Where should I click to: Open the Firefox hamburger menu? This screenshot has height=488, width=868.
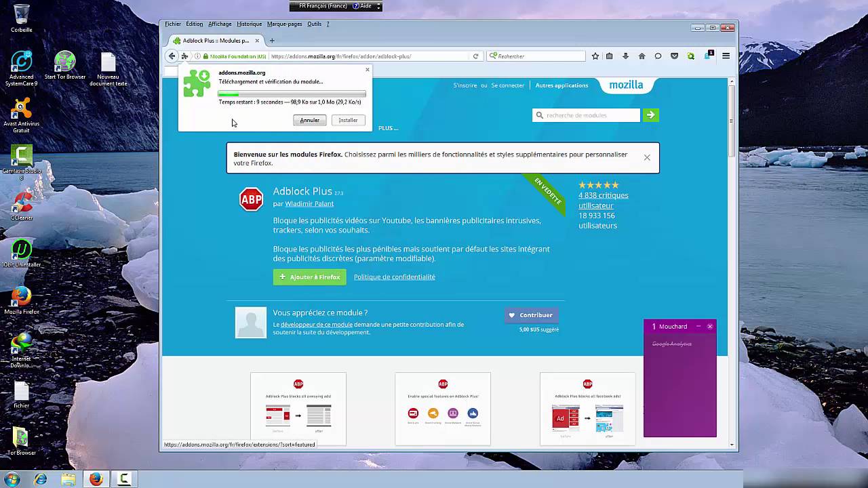726,56
